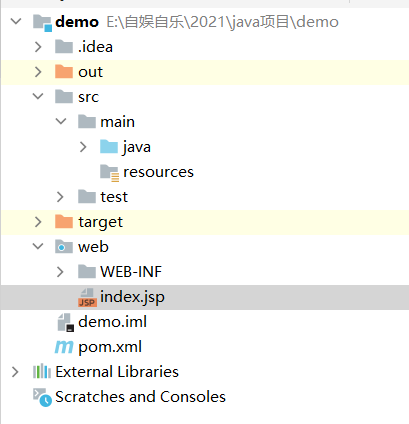Expand the test folder chevron

pos(60,197)
